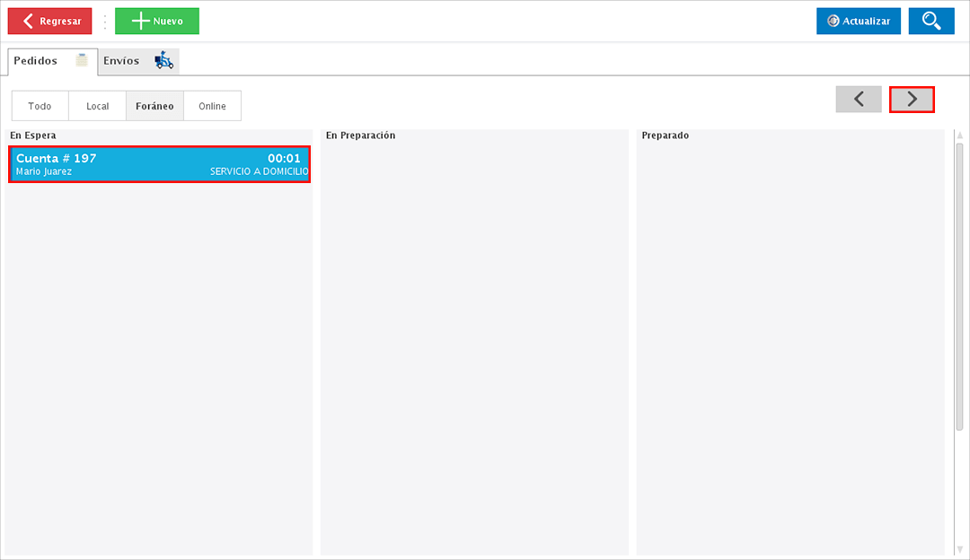Viewport: 970px width, 560px height.
Task: Create a new order with Nuevo
Action: coord(157,22)
